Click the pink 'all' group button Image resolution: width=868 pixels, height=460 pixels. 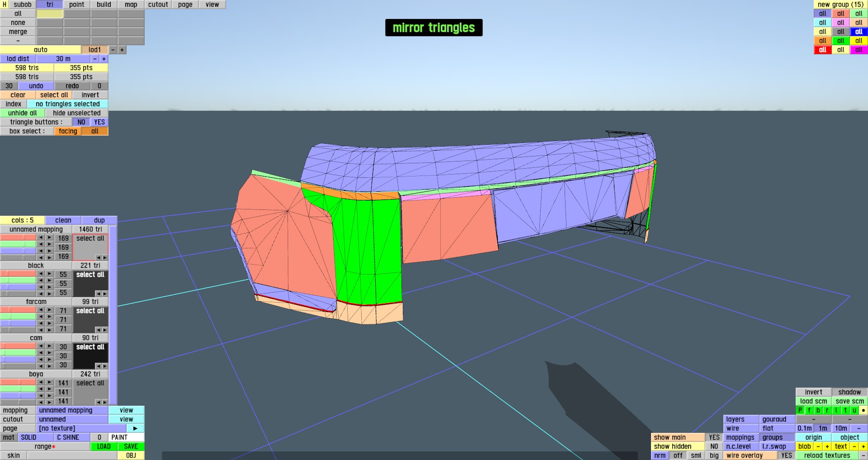pos(841,23)
